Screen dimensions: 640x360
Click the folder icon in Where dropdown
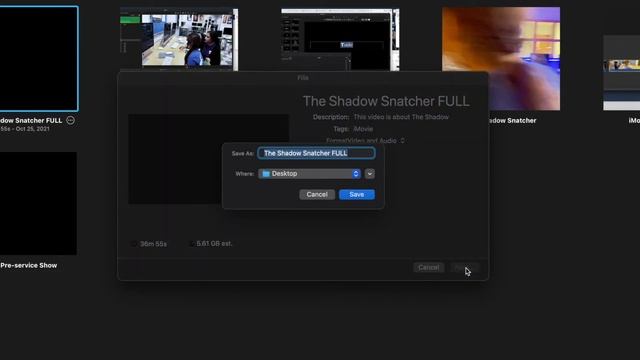(x=266, y=174)
